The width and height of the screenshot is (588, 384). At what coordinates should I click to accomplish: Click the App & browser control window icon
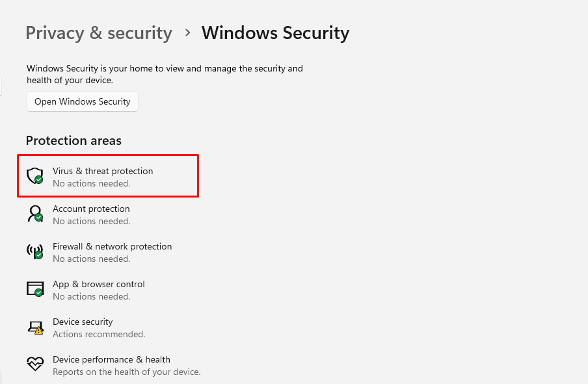click(x=34, y=289)
